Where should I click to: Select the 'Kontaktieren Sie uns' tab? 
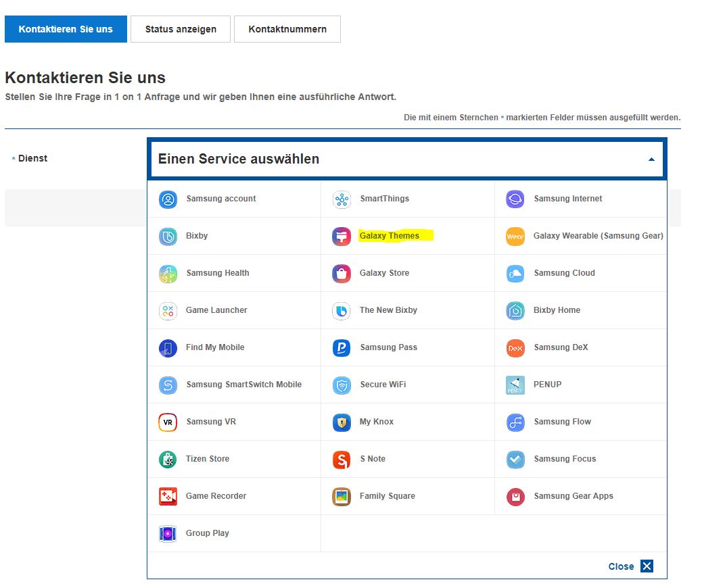point(66,29)
